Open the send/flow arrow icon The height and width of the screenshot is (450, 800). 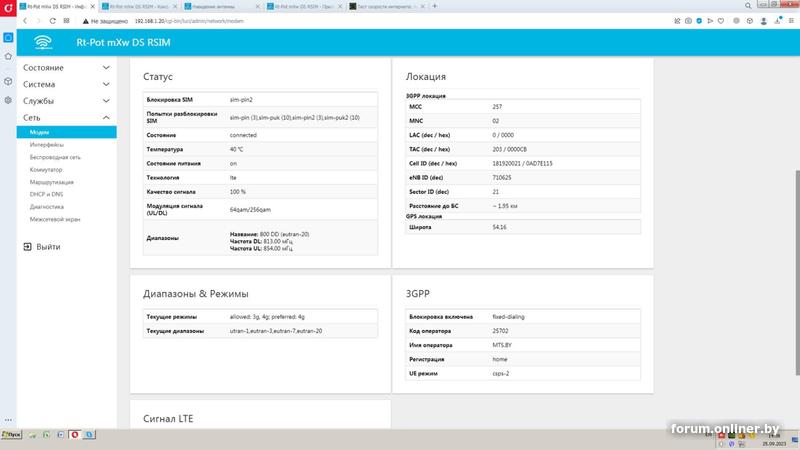click(710, 21)
